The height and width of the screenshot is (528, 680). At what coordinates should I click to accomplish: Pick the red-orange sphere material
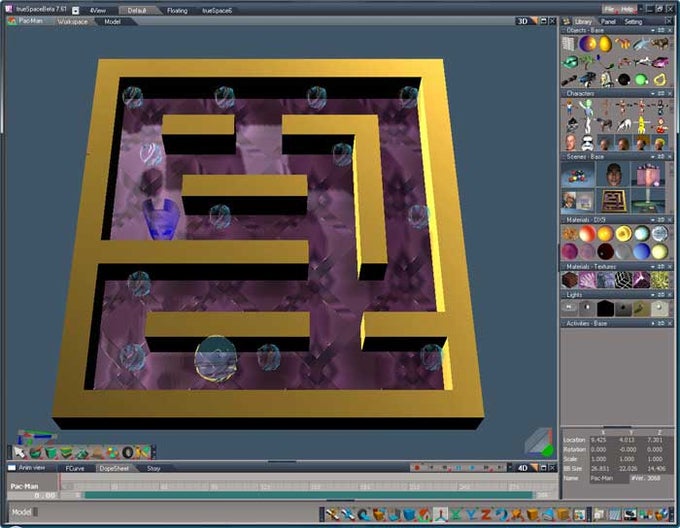(587, 234)
